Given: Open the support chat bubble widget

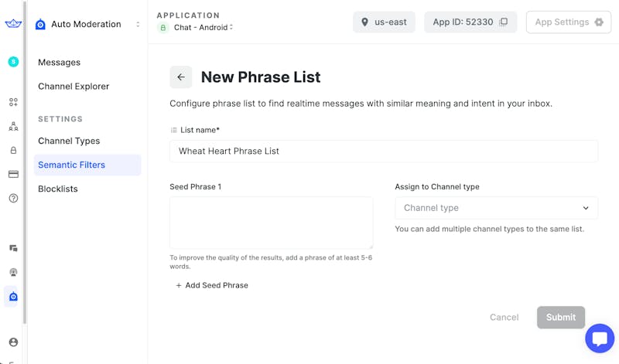Looking at the screenshot, I should (600, 338).
